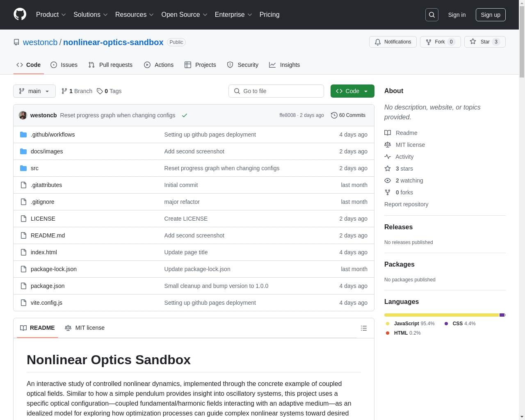This screenshot has height=420, width=525.
Task: Expand the Resources menu
Action: (x=135, y=15)
